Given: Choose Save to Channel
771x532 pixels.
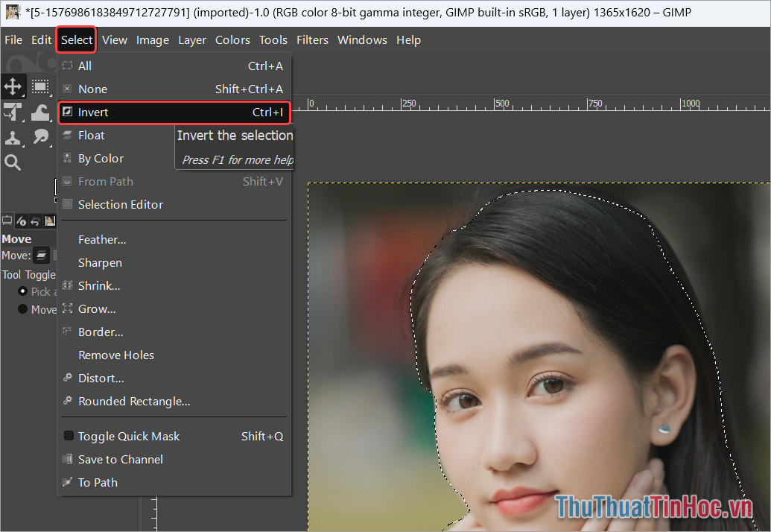Looking at the screenshot, I should tap(174, 459).
